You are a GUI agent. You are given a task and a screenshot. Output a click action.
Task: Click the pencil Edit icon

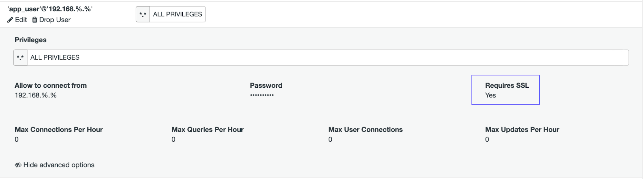pyautogui.click(x=10, y=20)
